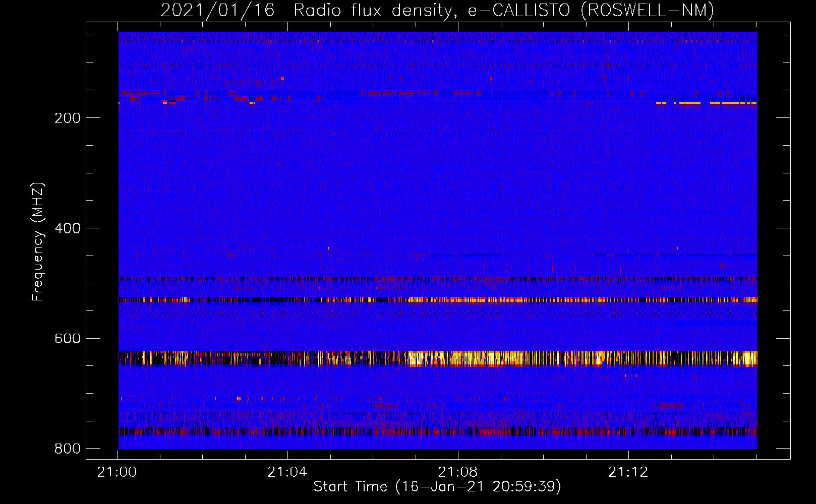Click the bright yellow interference band near 630 MHz

click(x=438, y=358)
